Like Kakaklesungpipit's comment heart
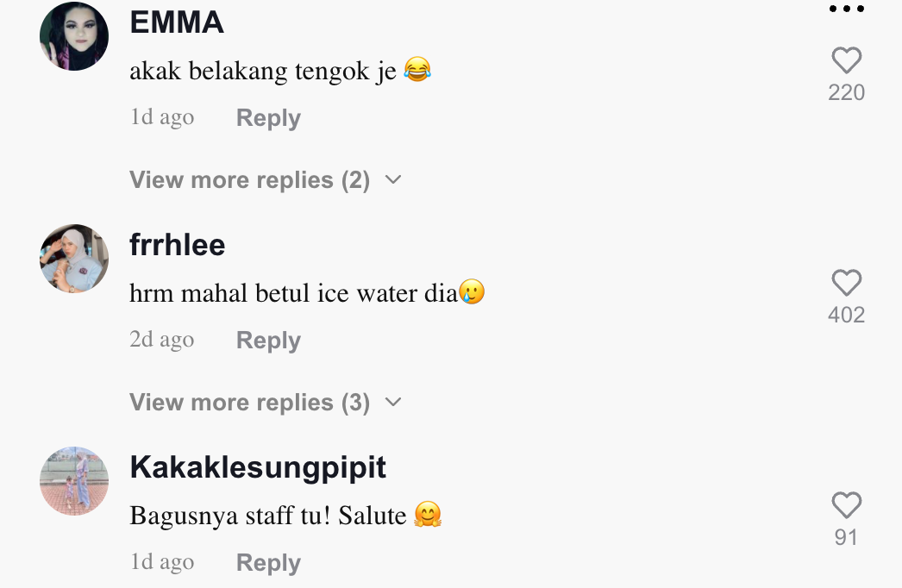 (846, 506)
